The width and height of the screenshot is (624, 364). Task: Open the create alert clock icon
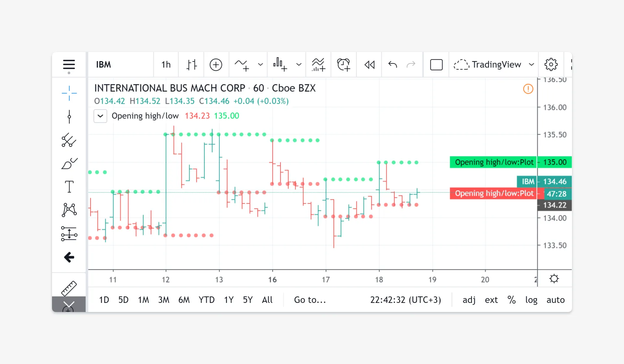click(x=344, y=65)
